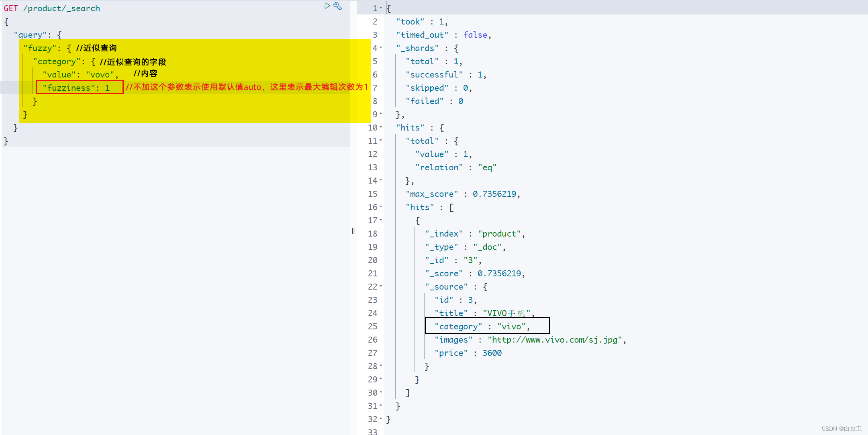Click the "price" : 3600 line

point(468,353)
